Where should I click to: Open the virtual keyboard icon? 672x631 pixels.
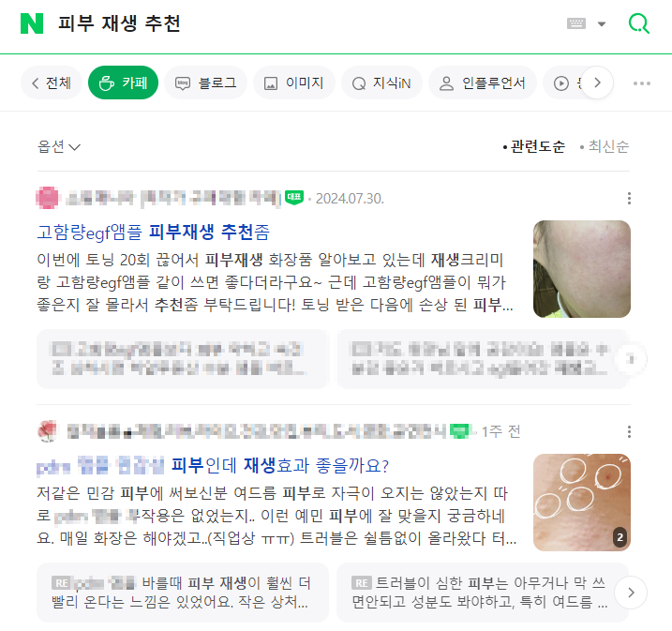pos(576,23)
